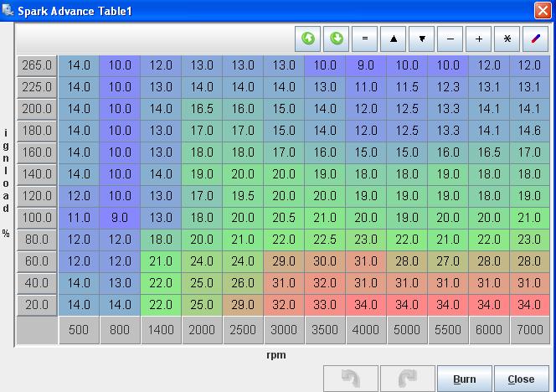
Task: Click the green up-arrow toolbar icon
Action: [308, 39]
